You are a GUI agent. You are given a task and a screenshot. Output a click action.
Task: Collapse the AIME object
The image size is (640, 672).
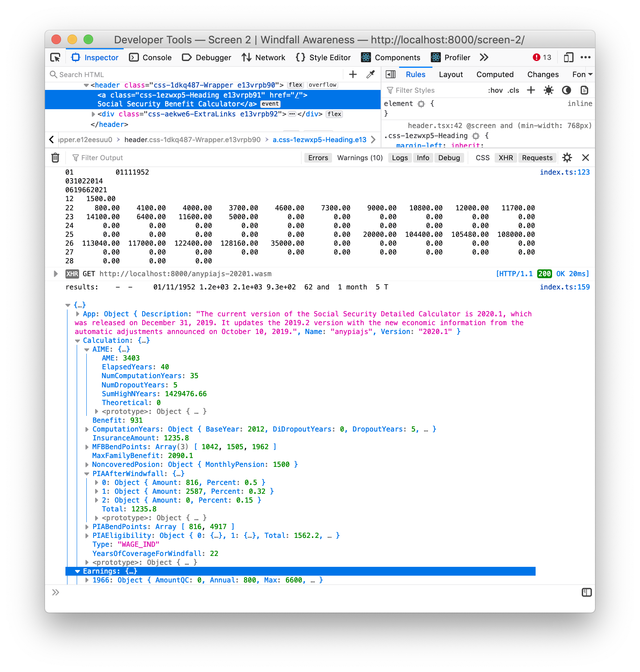click(x=87, y=350)
